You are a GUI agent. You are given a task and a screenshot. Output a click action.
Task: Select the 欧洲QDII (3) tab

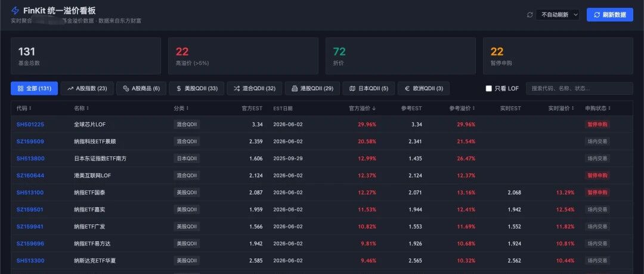click(x=423, y=88)
